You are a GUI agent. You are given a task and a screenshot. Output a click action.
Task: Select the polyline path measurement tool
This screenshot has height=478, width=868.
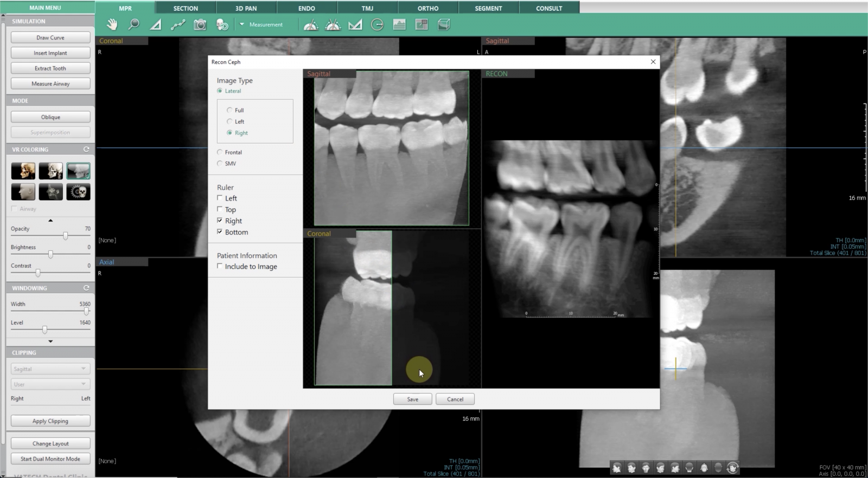pyautogui.click(x=178, y=24)
